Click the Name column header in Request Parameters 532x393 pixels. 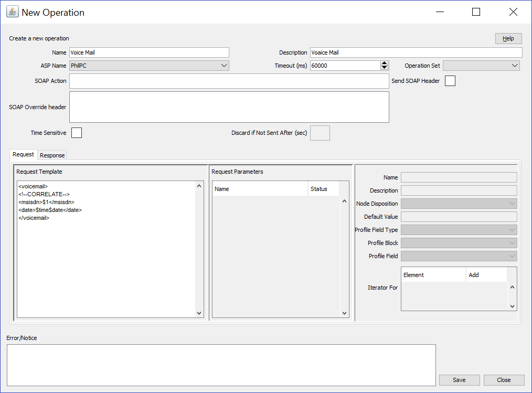tap(260, 189)
